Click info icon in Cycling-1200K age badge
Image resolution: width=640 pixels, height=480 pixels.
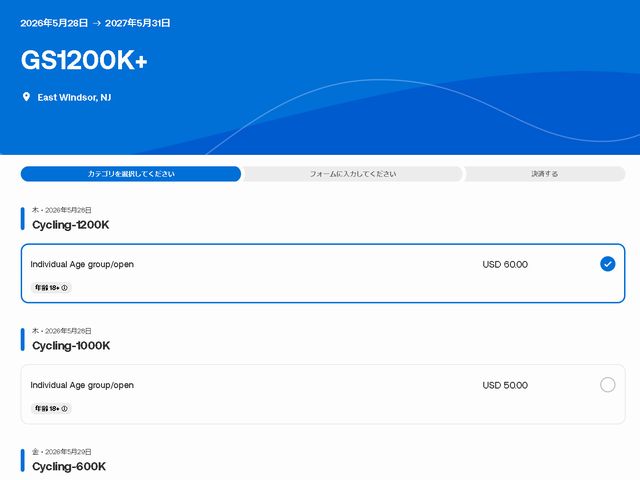[65, 288]
